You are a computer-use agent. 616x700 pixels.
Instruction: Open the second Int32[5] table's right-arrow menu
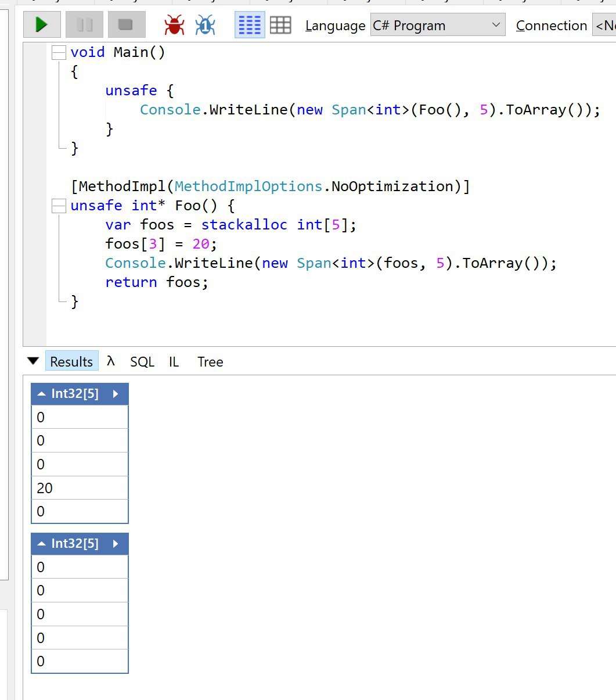(x=116, y=544)
